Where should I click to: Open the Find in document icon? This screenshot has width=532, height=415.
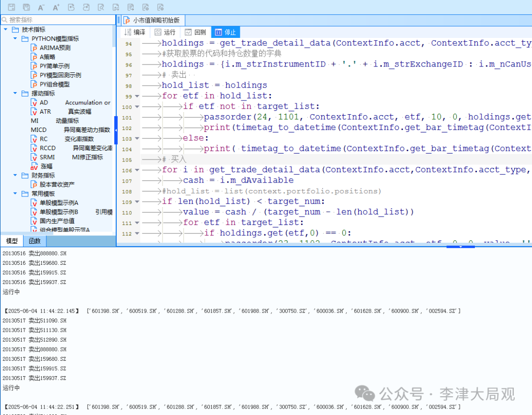point(101,7)
